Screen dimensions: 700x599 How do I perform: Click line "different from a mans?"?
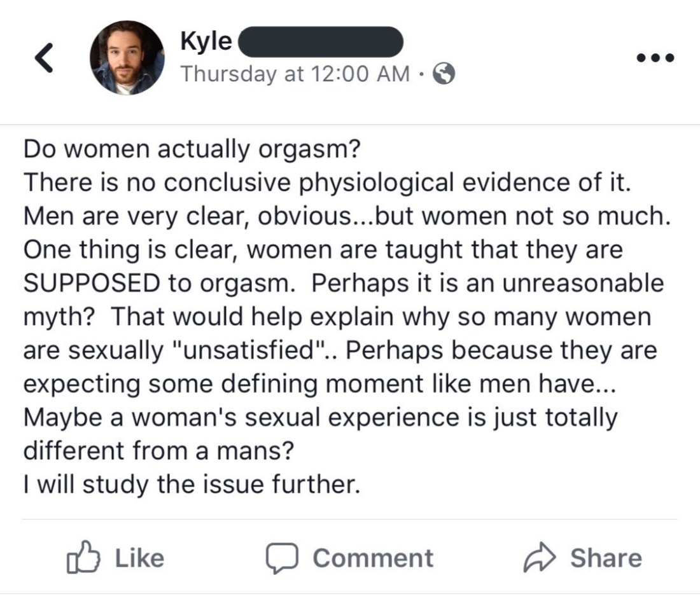pos(159,451)
